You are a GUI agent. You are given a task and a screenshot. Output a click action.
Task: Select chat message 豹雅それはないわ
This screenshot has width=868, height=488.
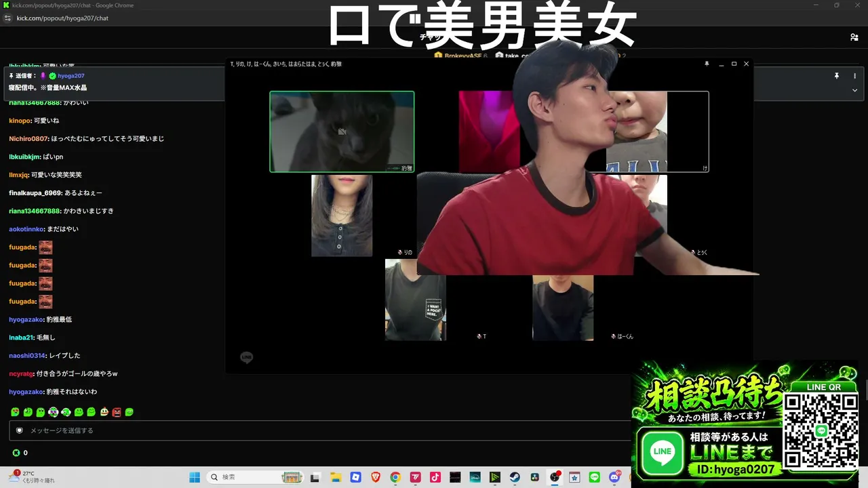pos(71,392)
